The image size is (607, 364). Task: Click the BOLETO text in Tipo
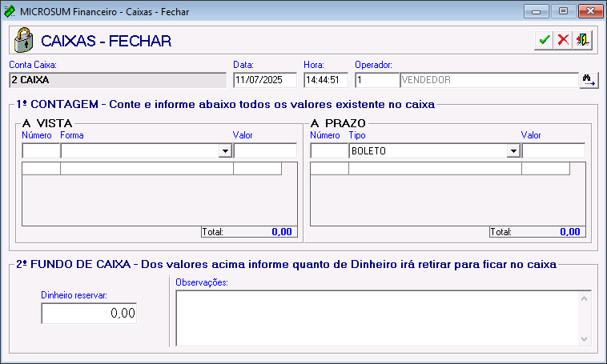pos(368,151)
